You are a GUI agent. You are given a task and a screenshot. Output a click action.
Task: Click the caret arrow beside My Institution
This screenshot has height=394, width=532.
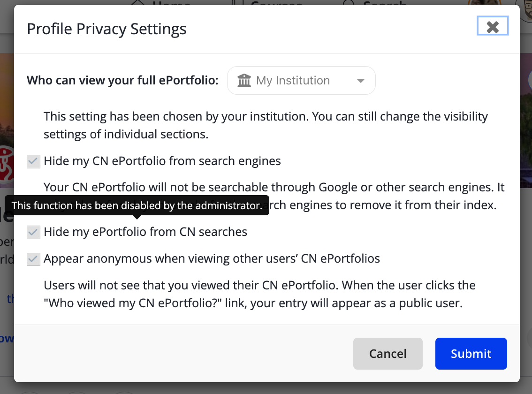[361, 81]
